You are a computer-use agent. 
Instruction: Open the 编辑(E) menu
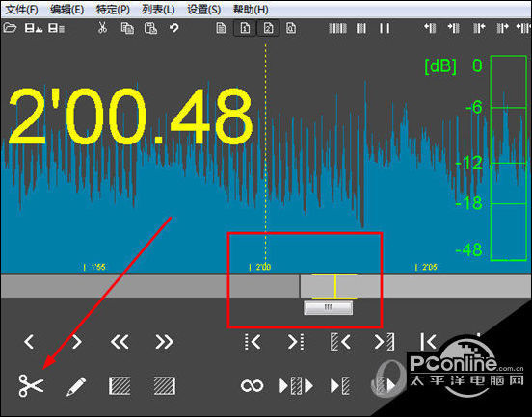(66, 10)
